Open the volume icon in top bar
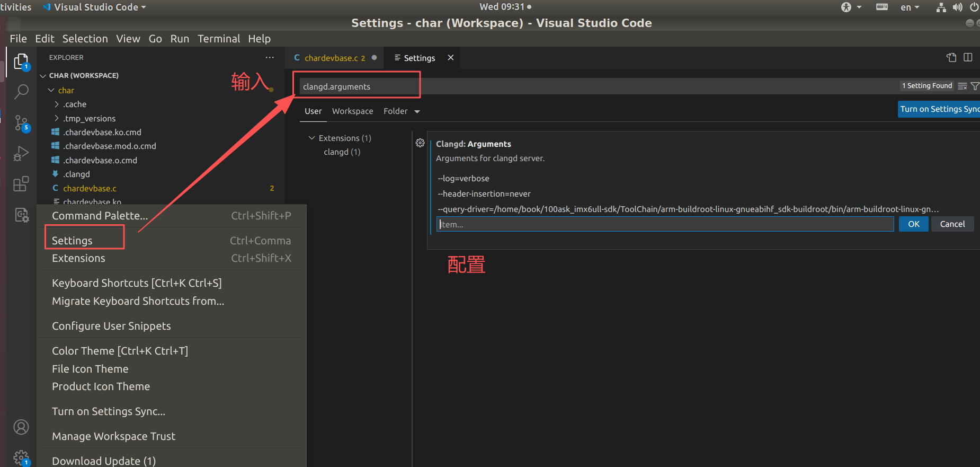 957,7
